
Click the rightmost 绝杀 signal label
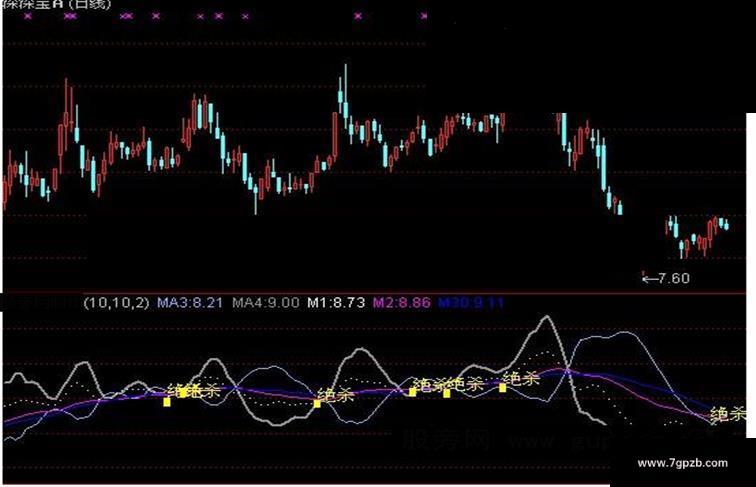point(727,414)
